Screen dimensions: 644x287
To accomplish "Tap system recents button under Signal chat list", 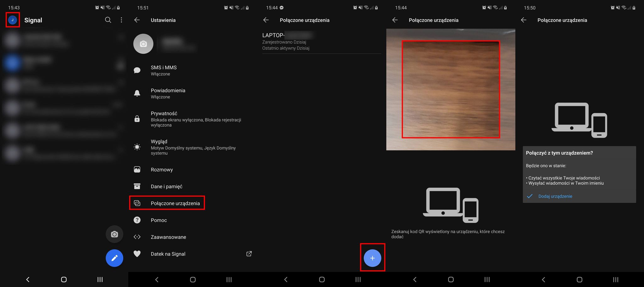I will click(x=100, y=279).
